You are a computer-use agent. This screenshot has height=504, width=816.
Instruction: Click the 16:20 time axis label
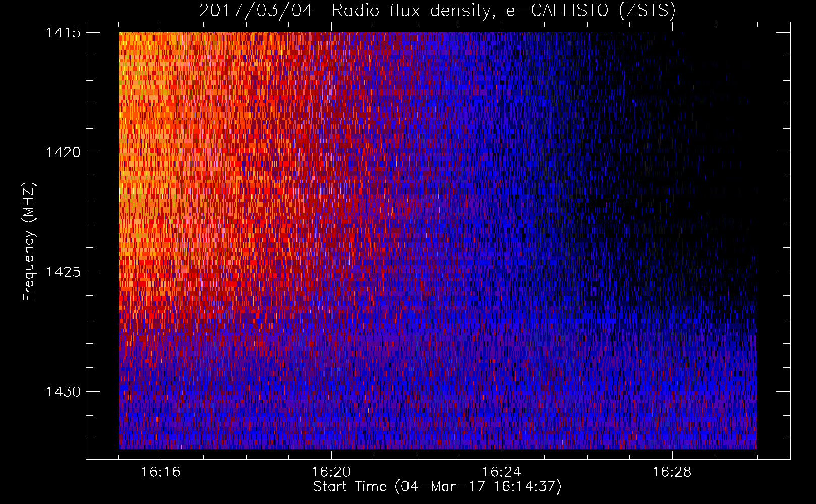pos(331,472)
